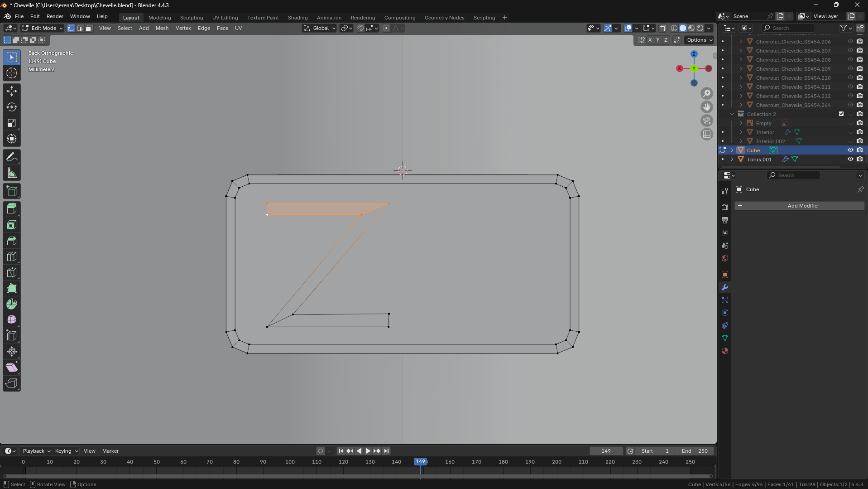Viewport: 868px width, 489px height.
Task: Select the Transform tool
Action: click(12, 139)
